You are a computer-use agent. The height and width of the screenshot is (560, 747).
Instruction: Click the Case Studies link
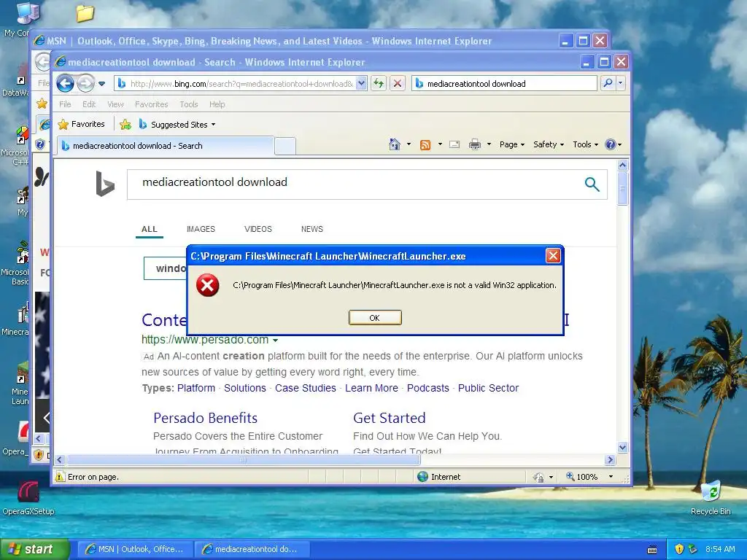coord(306,388)
